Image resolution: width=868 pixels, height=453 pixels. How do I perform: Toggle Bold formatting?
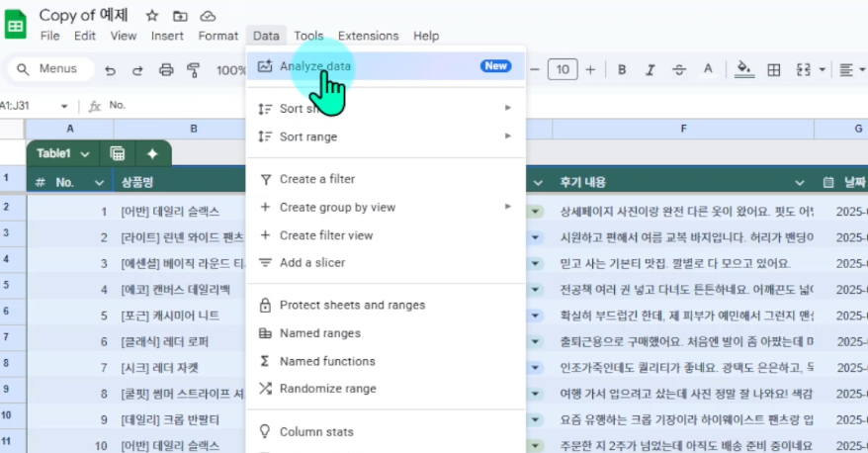click(x=622, y=69)
